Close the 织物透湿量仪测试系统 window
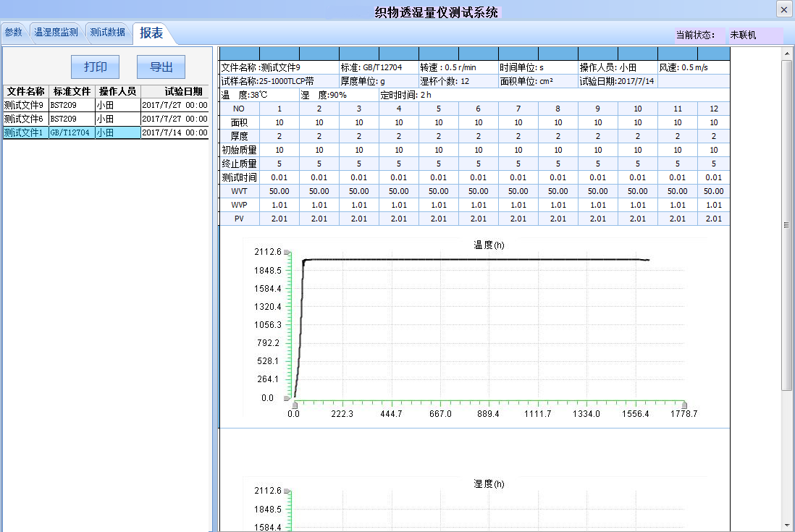The width and height of the screenshot is (795, 532). point(784,9)
